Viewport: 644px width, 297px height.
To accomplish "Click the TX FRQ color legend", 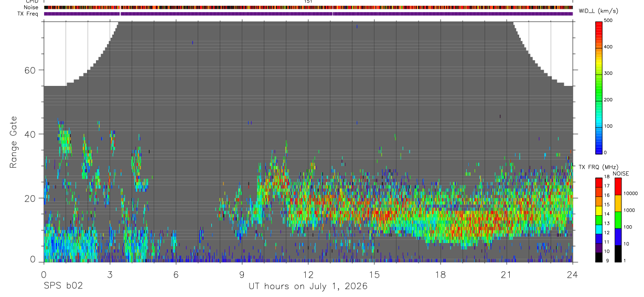I will point(598,220).
